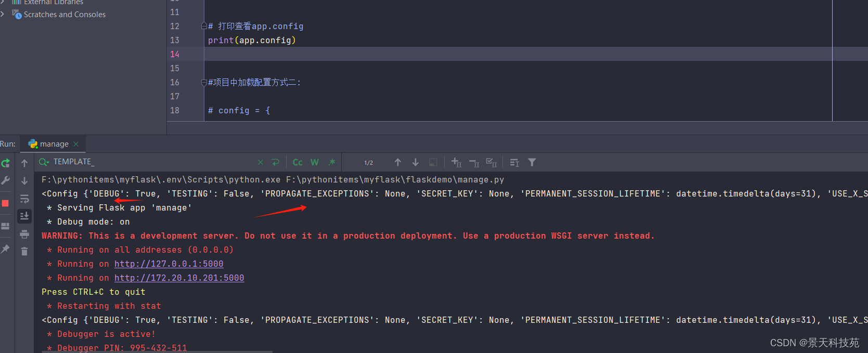This screenshot has height=353, width=868.
Task: Stop the running manage process
Action: click(5, 203)
